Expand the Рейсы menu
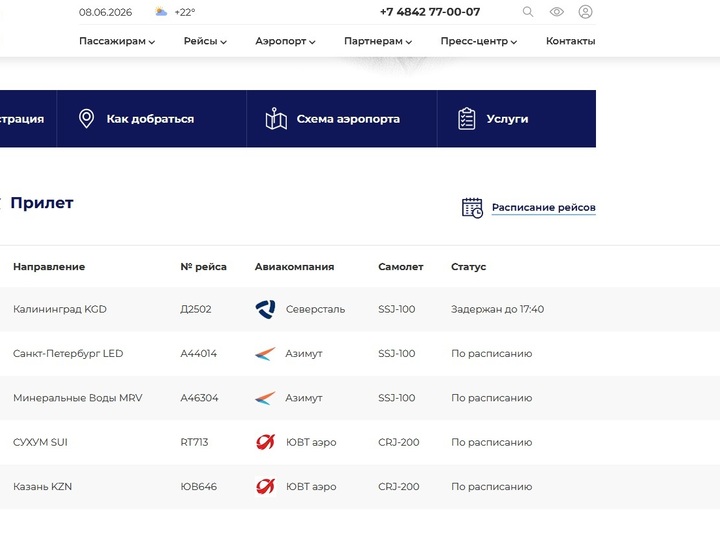This screenshot has width=720, height=552. click(205, 41)
